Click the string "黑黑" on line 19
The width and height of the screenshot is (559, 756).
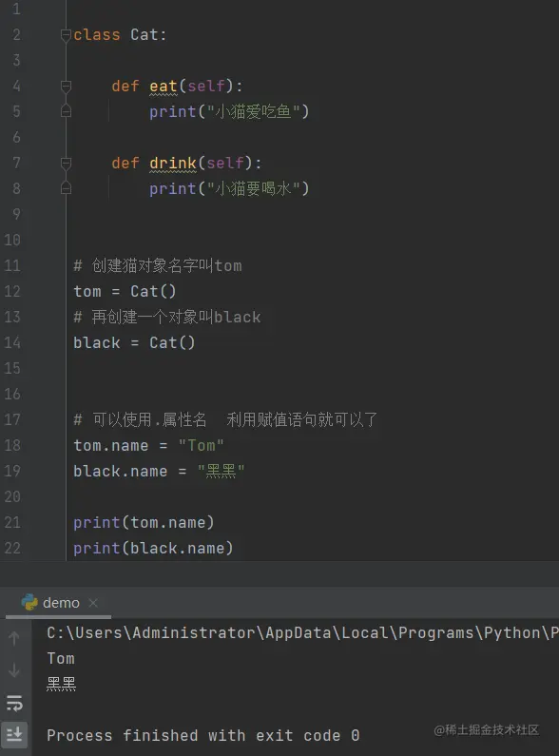221,471
